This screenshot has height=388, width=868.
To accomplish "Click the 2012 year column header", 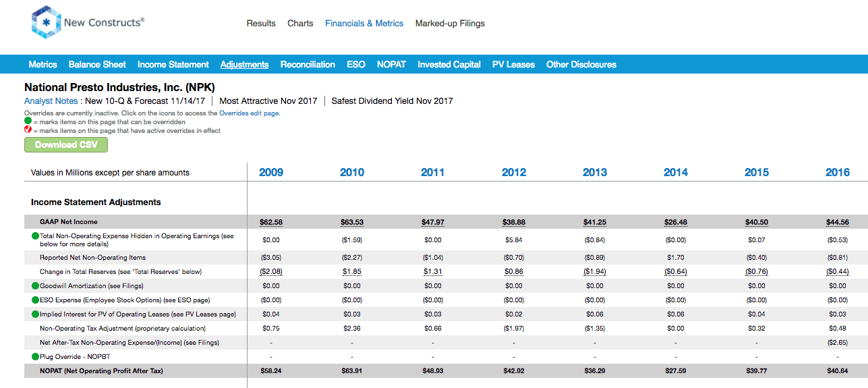I will click(514, 173).
